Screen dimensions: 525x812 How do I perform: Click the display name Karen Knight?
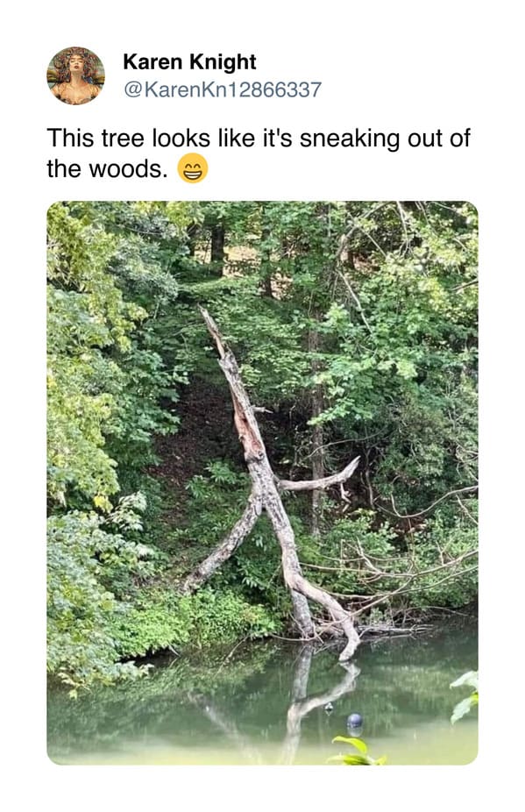point(189,61)
